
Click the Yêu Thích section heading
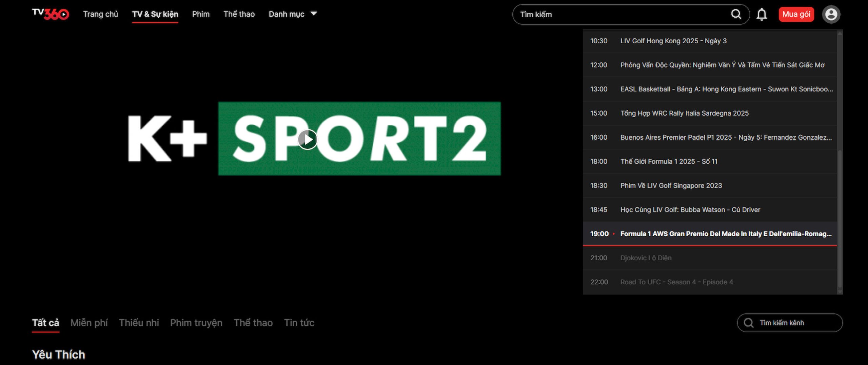pyautogui.click(x=59, y=354)
